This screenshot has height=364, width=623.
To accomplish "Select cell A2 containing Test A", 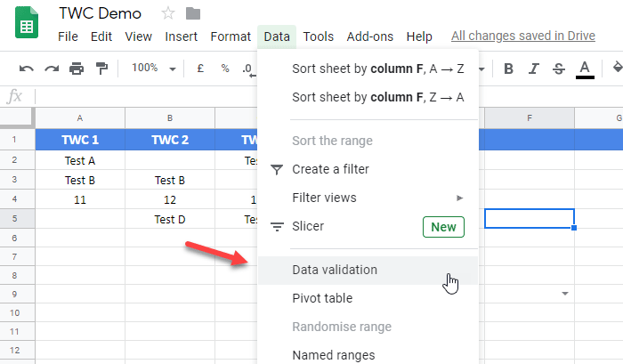I will tap(80, 161).
